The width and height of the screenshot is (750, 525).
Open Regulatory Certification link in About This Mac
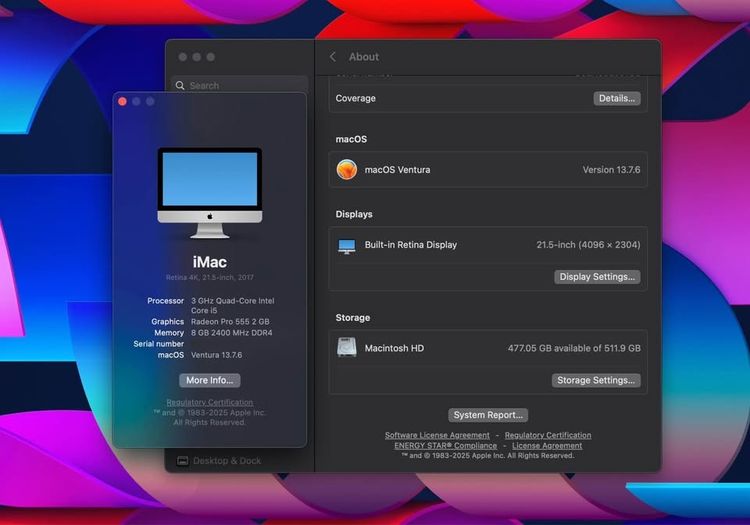click(x=210, y=403)
